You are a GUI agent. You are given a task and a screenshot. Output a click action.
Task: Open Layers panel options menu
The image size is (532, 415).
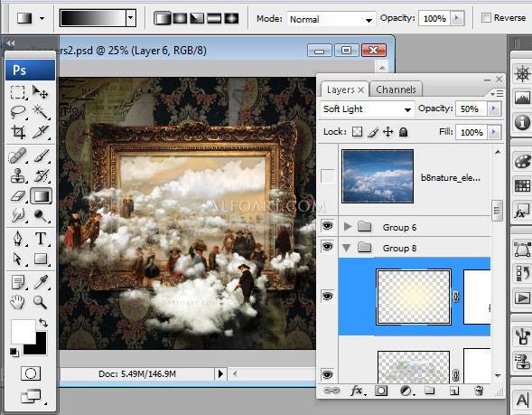pyautogui.click(x=498, y=93)
